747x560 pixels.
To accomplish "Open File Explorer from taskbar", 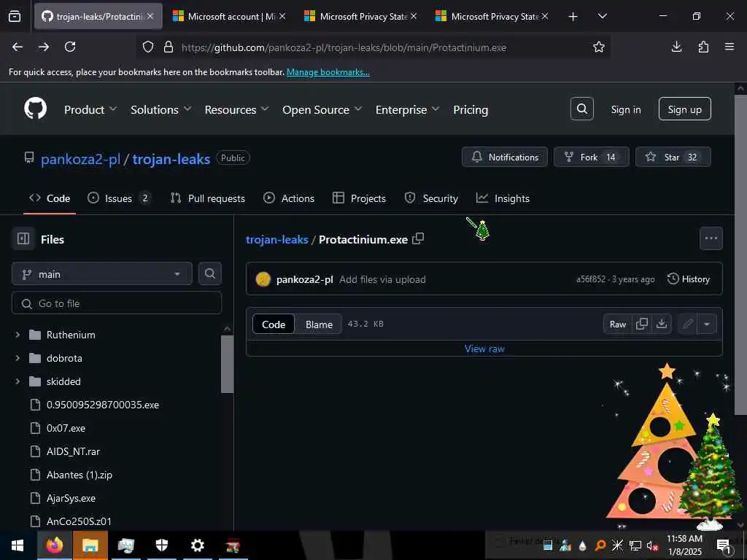I will tap(90, 545).
